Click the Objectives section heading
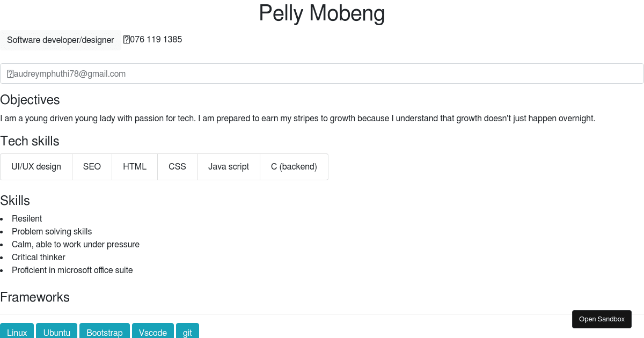 coord(30,100)
